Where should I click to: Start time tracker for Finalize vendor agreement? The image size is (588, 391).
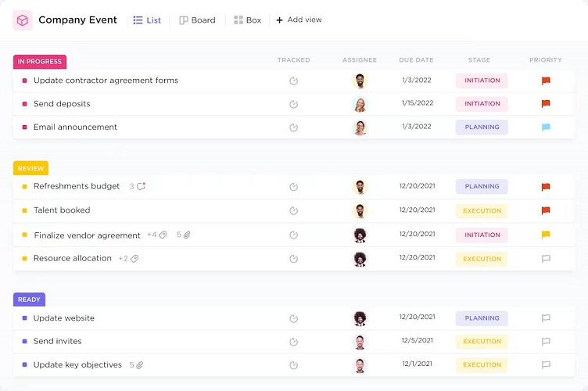click(x=294, y=235)
